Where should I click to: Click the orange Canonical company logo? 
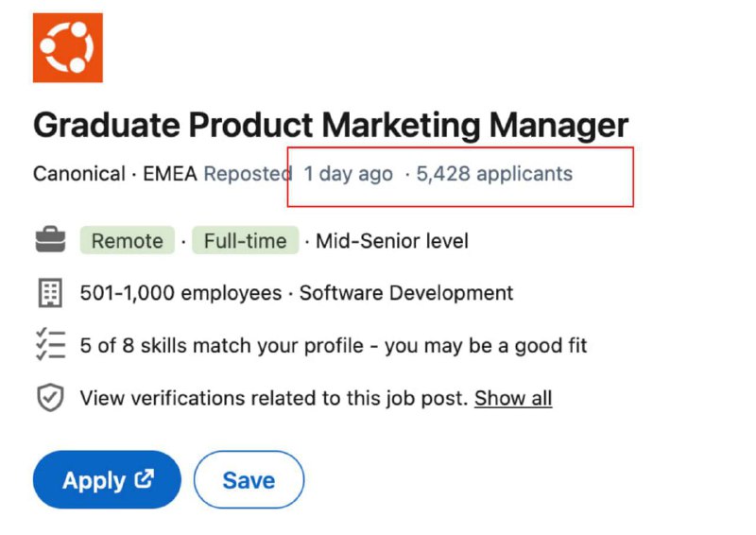pos(67,48)
